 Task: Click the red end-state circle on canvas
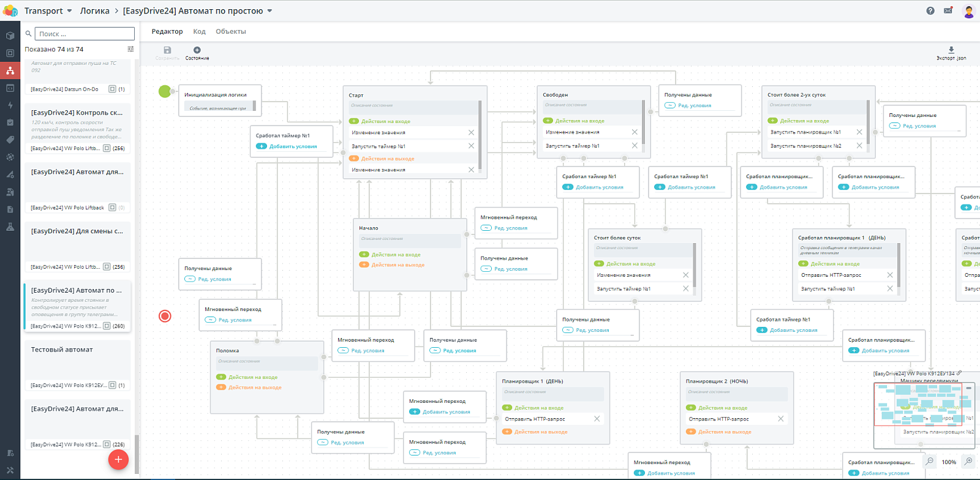click(x=165, y=316)
